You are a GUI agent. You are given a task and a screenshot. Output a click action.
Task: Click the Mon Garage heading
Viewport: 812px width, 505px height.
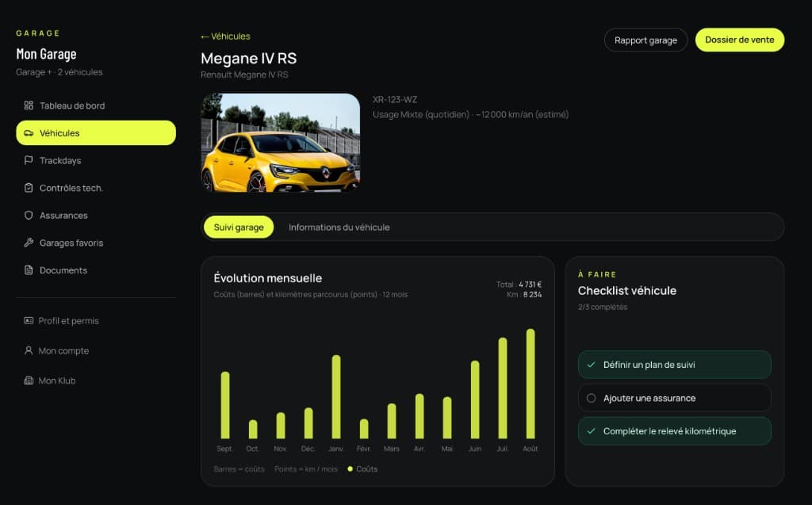[46, 54]
